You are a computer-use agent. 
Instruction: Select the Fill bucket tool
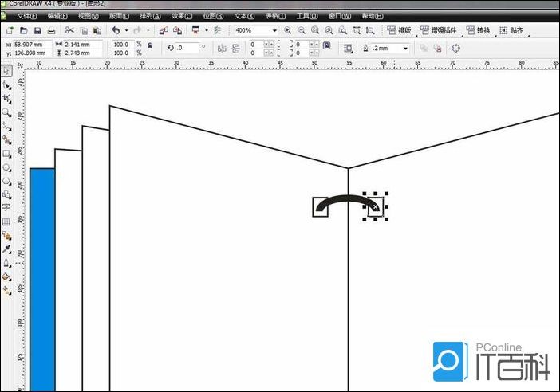[x=6, y=276]
